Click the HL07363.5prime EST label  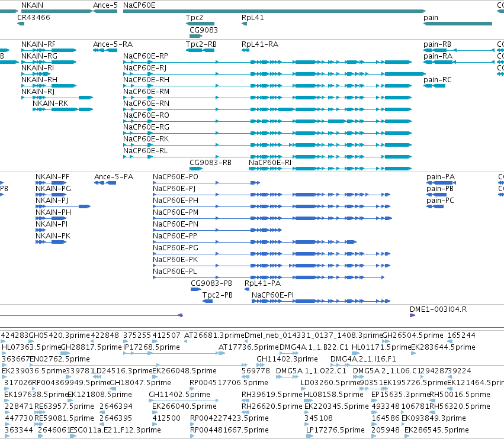(31, 347)
